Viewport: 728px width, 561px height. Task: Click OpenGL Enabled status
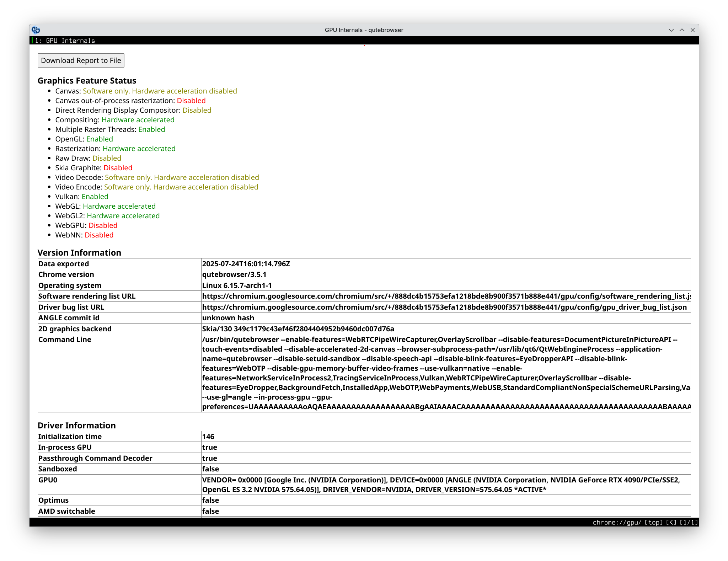(100, 139)
